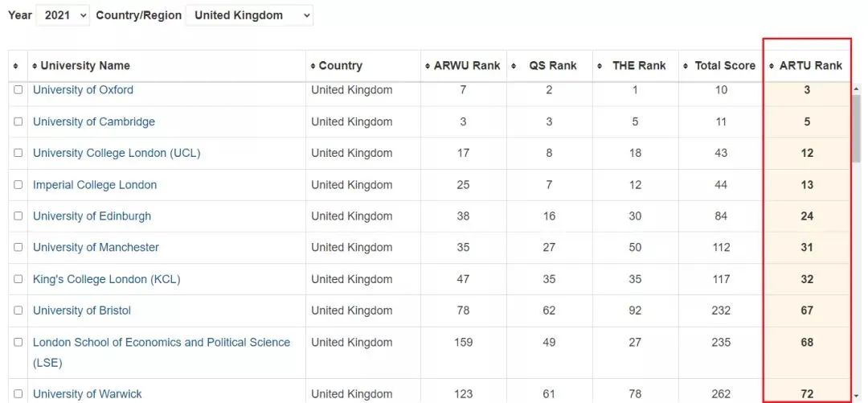Click the Total Score sort icon
868x403 pixels.
pos(686,66)
